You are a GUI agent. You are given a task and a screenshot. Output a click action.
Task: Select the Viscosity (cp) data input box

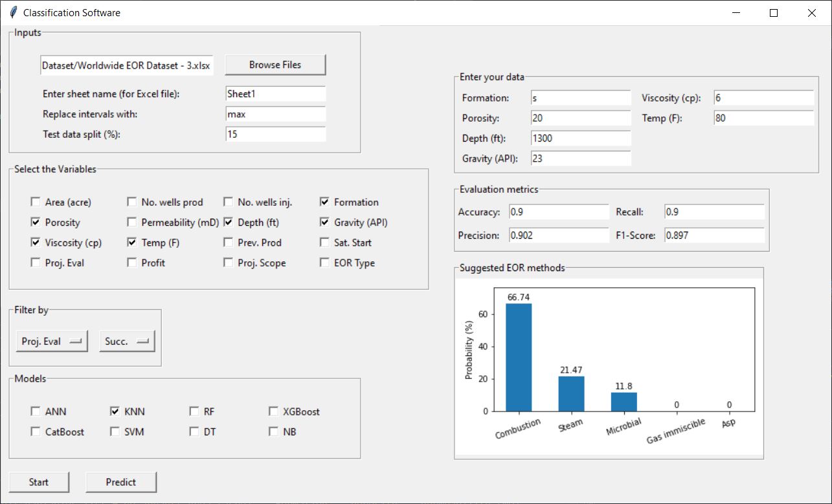763,98
